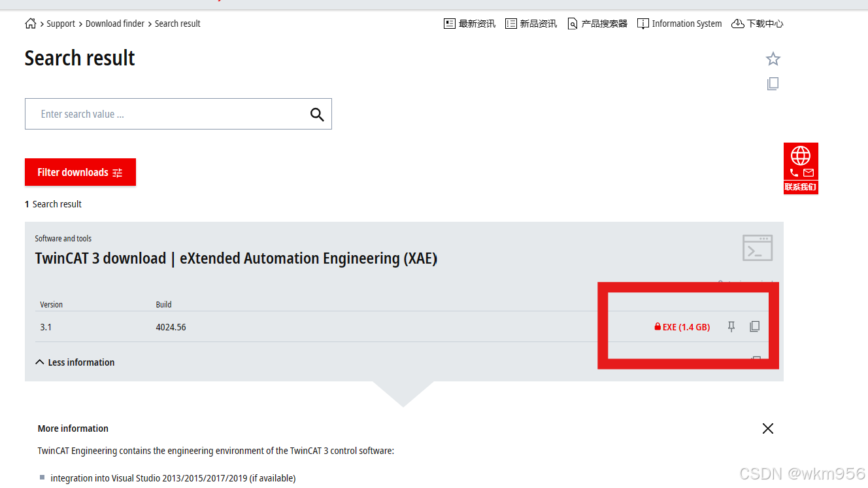The height and width of the screenshot is (488, 868).
Task: Click version value 3.1
Action: point(46,327)
